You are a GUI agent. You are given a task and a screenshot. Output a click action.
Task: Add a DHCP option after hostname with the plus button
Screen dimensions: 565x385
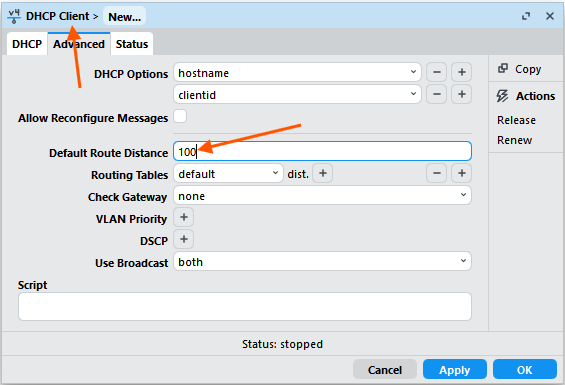462,72
